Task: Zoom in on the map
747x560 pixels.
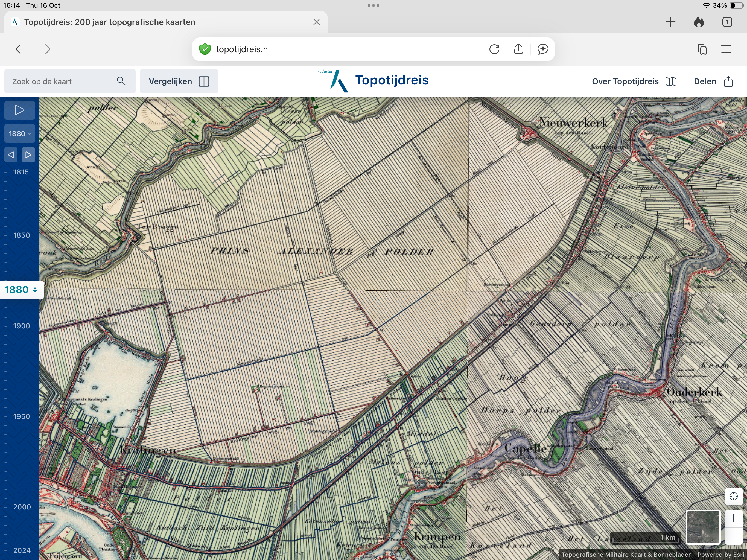Action: pyautogui.click(x=733, y=518)
